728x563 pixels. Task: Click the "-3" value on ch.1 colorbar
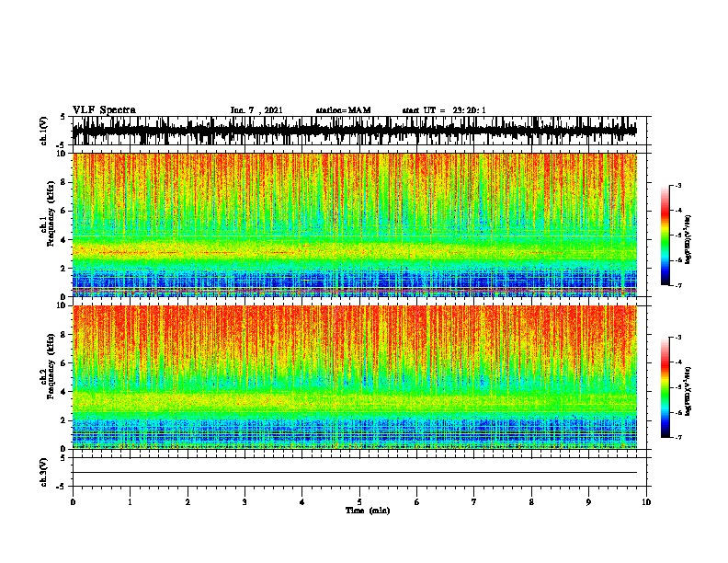678,185
